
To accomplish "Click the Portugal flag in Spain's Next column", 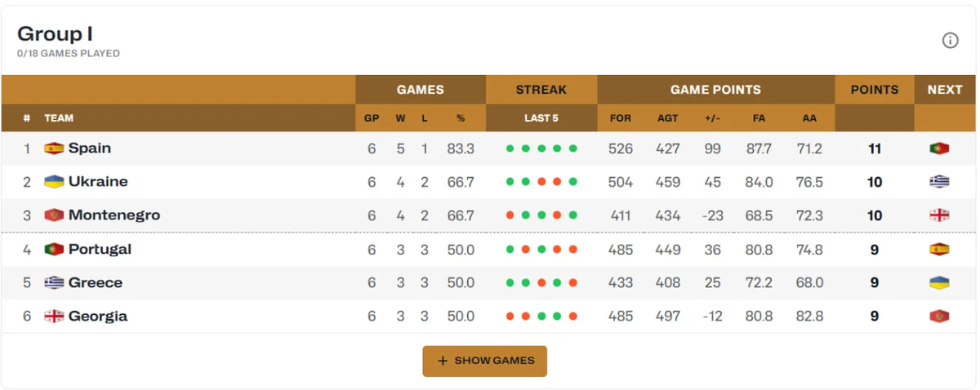I will tap(939, 148).
